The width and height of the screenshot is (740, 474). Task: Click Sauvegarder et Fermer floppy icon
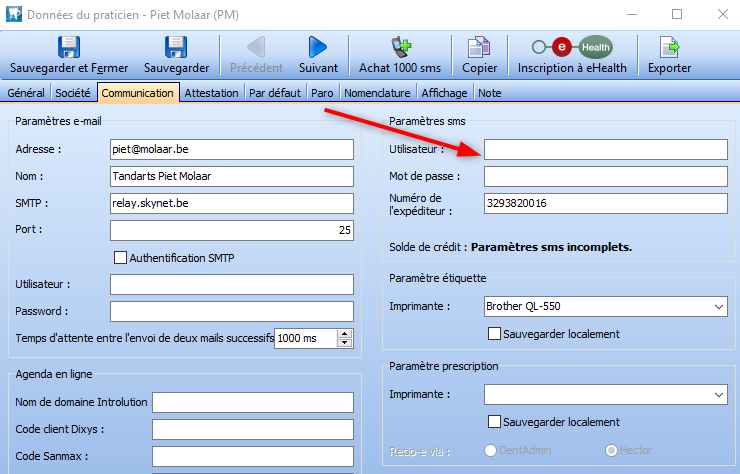pyautogui.click(x=68, y=46)
